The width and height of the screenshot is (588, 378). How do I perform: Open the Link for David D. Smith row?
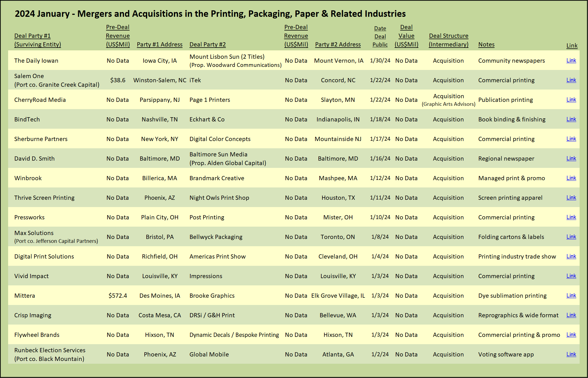click(x=571, y=158)
